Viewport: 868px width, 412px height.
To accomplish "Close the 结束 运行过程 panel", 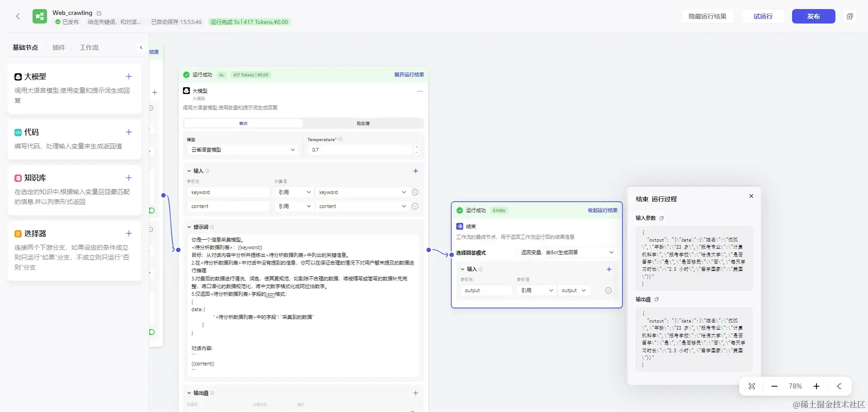I will [751, 196].
